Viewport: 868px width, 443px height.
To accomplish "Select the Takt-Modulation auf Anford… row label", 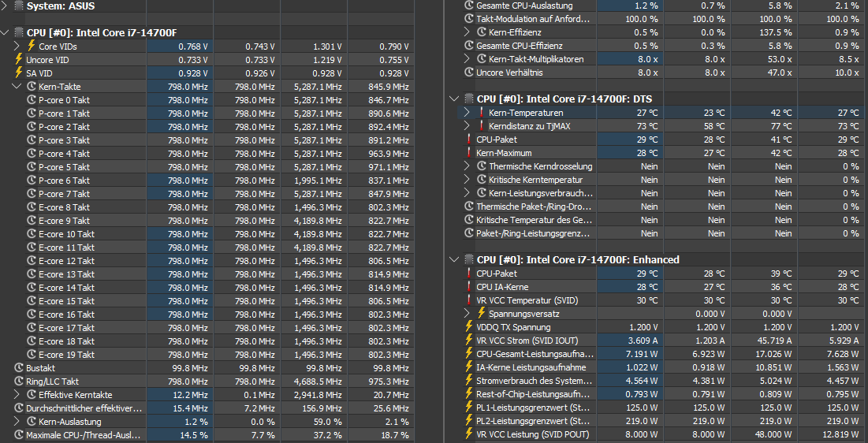I will [533, 19].
